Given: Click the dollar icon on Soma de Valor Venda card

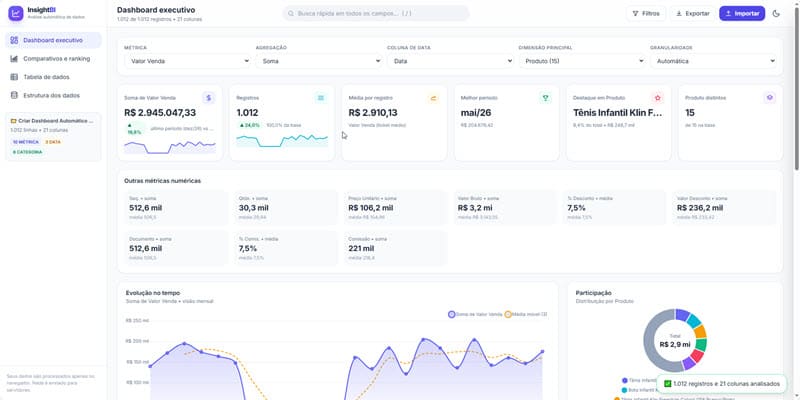Looking at the screenshot, I should [209, 98].
